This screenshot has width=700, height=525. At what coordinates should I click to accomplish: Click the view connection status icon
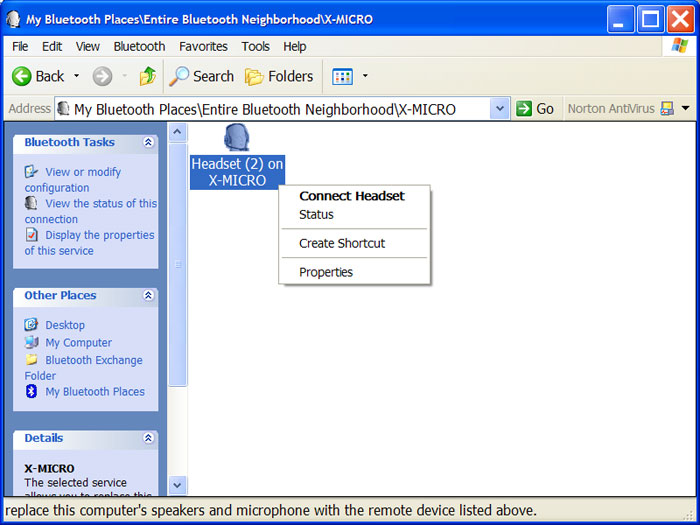[31, 203]
